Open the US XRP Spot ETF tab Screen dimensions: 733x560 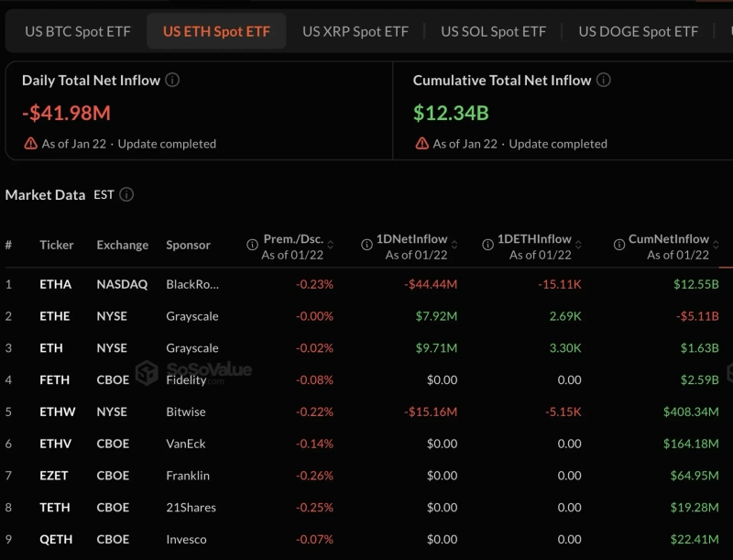coord(356,31)
